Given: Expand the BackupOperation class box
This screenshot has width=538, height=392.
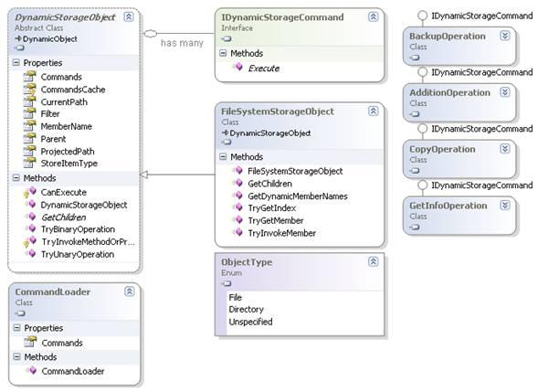Looking at the screenshot, I should pos(505,36).
